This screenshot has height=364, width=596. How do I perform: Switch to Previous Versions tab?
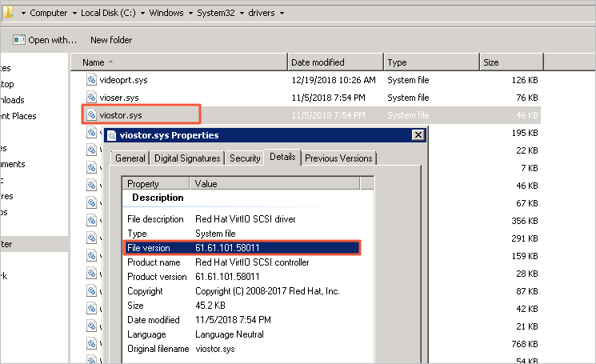click(x=339, y=158)
